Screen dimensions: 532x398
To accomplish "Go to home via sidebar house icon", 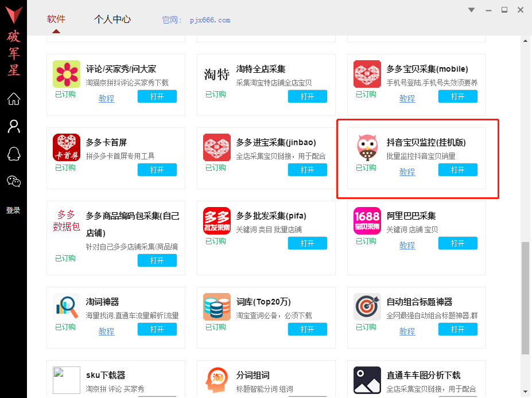I will (x=14, y=99).
